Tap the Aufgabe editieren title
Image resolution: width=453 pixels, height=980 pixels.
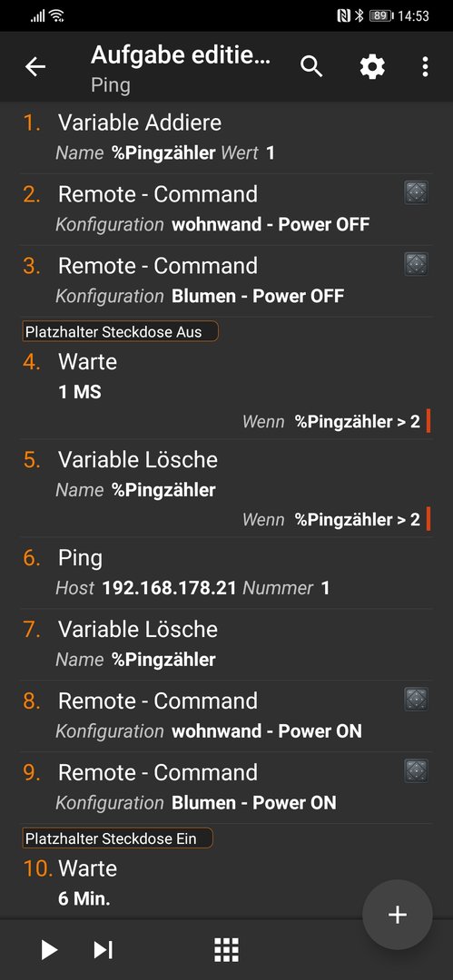pyautogui.click(x=181, y=55)
